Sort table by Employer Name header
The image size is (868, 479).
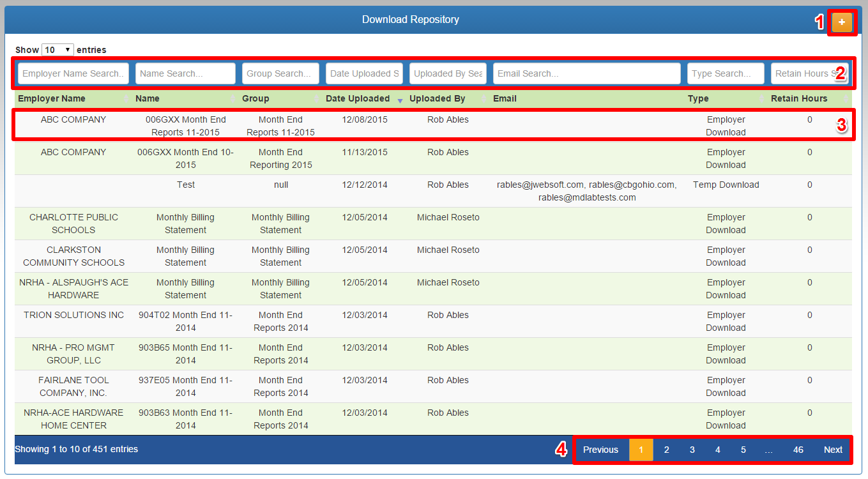coord(52,99)
